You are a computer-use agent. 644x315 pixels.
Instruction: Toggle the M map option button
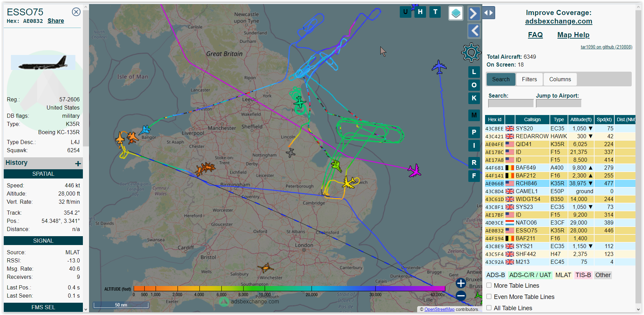474,115
